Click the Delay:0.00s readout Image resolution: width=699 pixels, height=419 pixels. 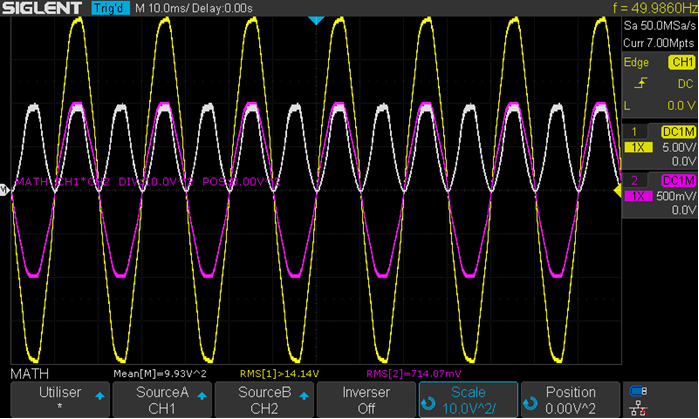pos(221,8)
